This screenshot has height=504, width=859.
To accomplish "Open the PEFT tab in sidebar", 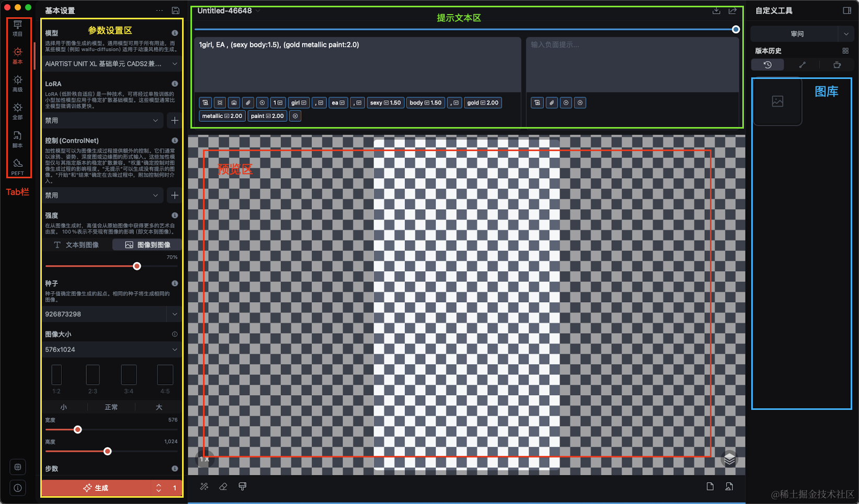I will click(18, 167).
